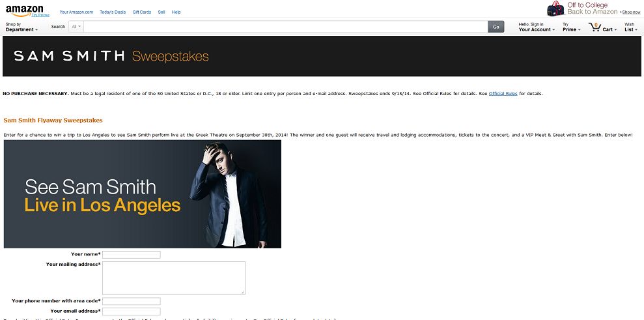Click the Sam Smith Sweepstakes banner

pyautogui.click(x=322, y=56)
